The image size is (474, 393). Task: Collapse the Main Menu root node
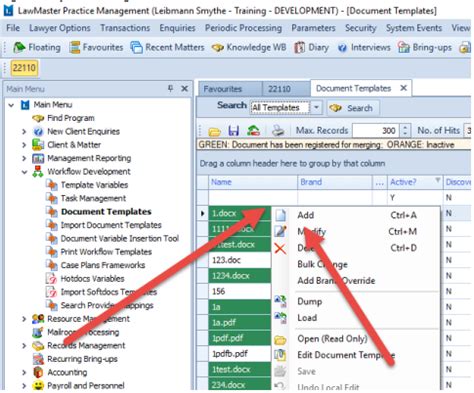pyautogui.click(x=11, y=105)
